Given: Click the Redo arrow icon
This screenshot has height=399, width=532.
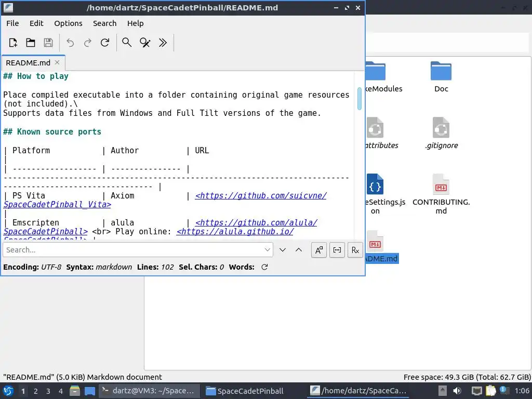Looking at the screenshot, I should pos(87,43).
